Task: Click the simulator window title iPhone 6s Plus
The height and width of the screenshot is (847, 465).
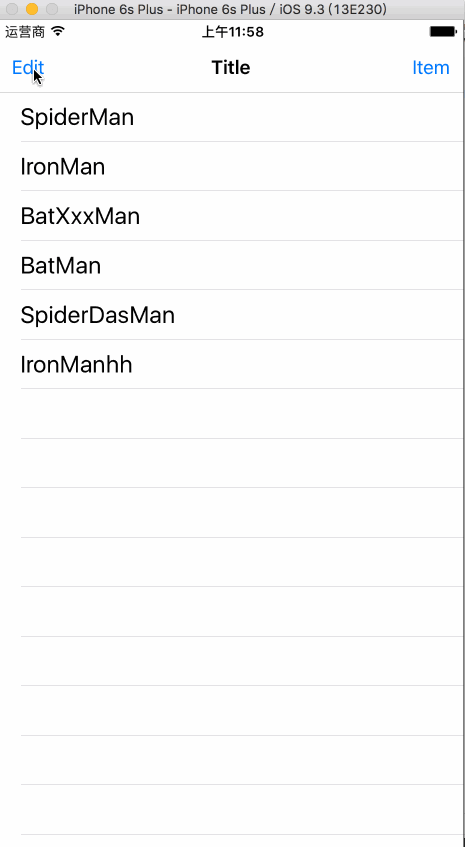Action: [230, 9]
